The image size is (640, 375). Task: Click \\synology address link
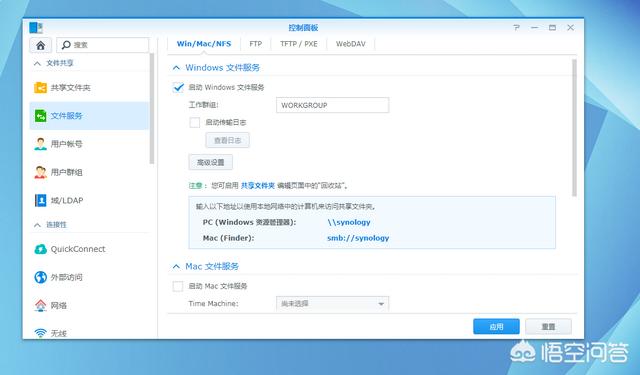(349, 222)
